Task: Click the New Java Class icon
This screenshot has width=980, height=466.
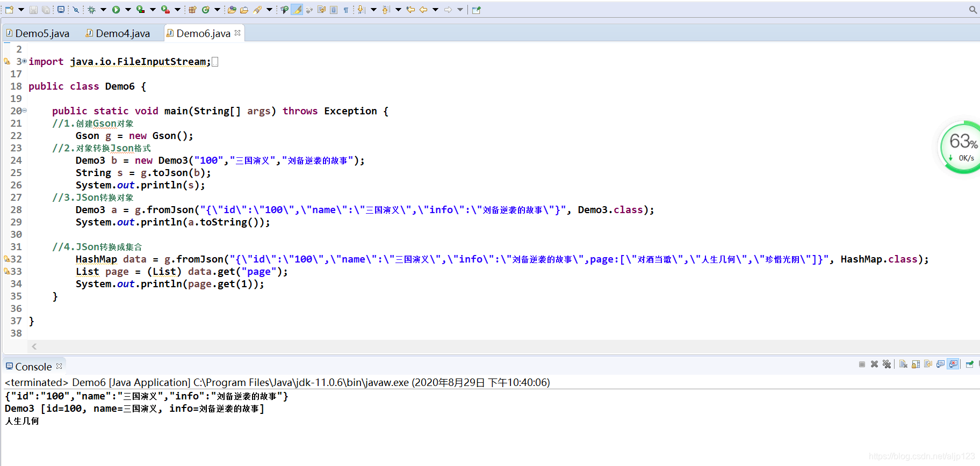Action: click(x=205, y=10)
